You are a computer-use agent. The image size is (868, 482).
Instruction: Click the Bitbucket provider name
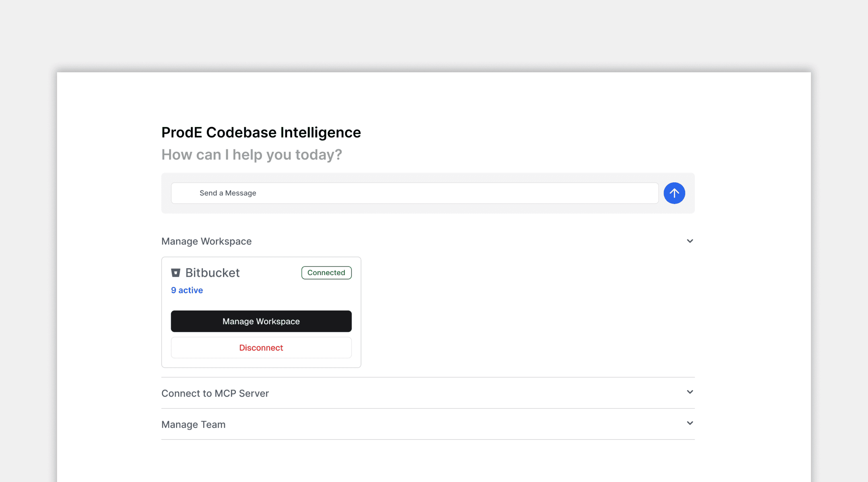click(x=213, y=273)
